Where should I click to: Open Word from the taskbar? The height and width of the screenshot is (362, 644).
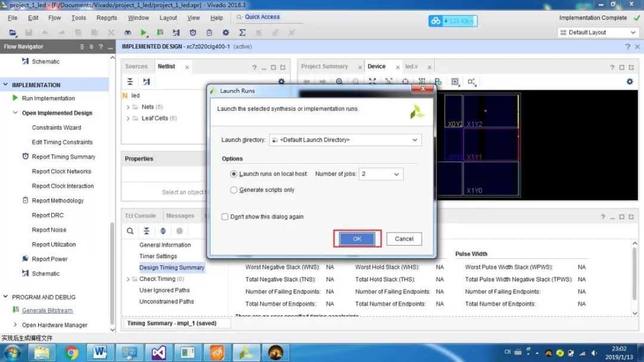pos(100,352)
